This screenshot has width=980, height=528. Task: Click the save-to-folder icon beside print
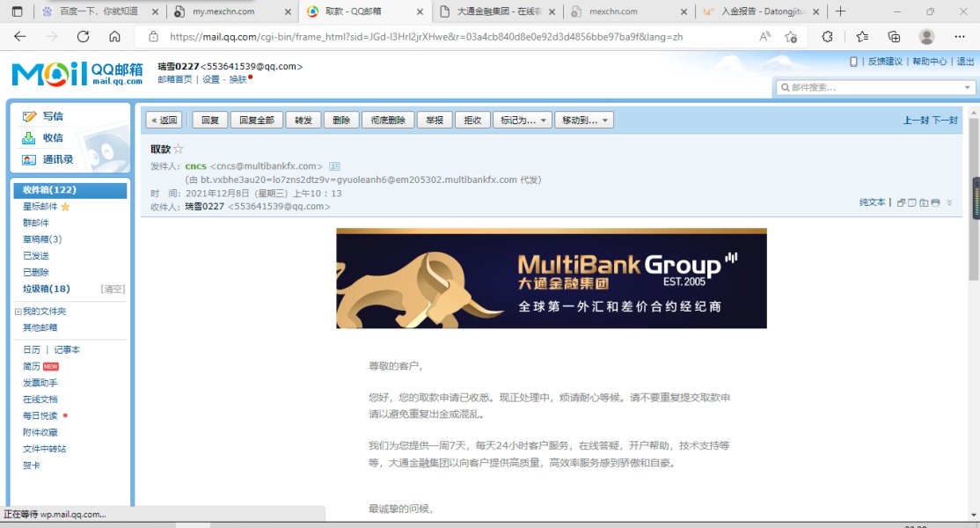(924, 202)
